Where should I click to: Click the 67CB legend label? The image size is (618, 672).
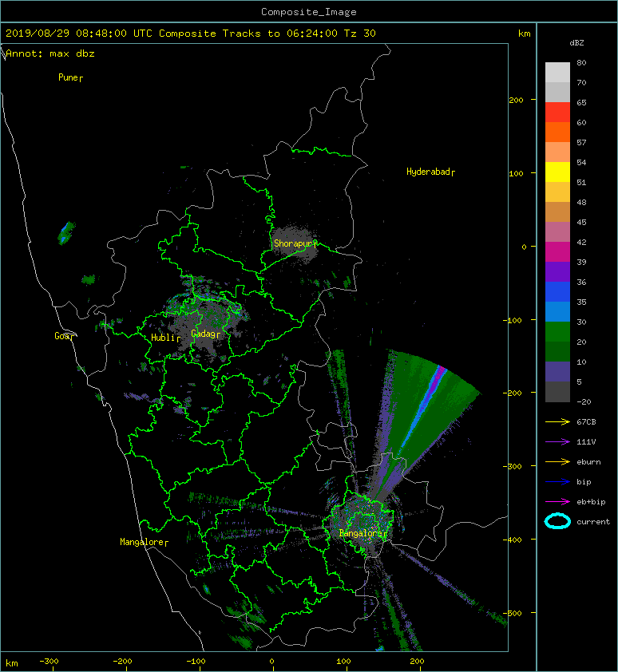coord(586,422)
